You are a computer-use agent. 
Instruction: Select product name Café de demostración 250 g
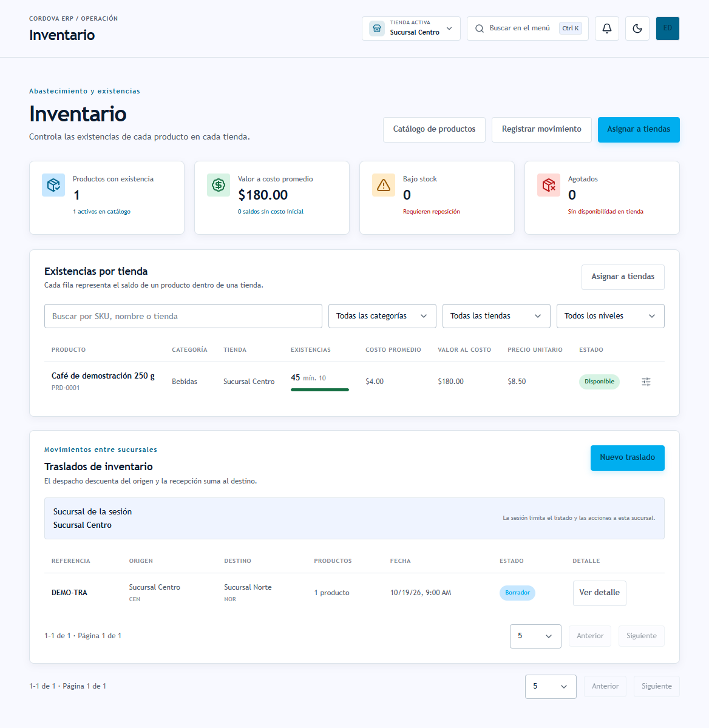point(103,376)
